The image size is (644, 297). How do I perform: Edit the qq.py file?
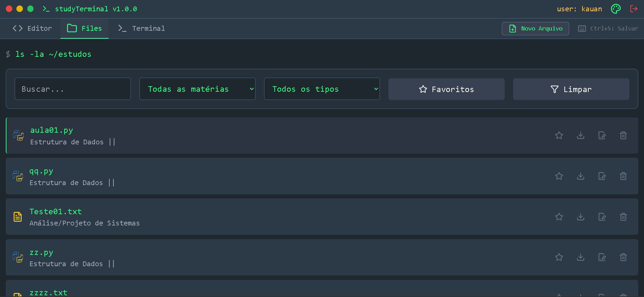602,176
